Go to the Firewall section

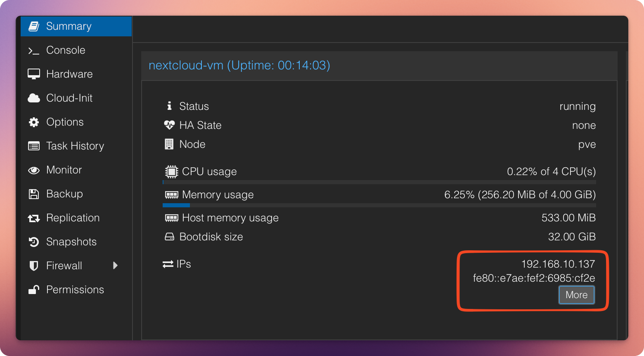tap(64, 266)
